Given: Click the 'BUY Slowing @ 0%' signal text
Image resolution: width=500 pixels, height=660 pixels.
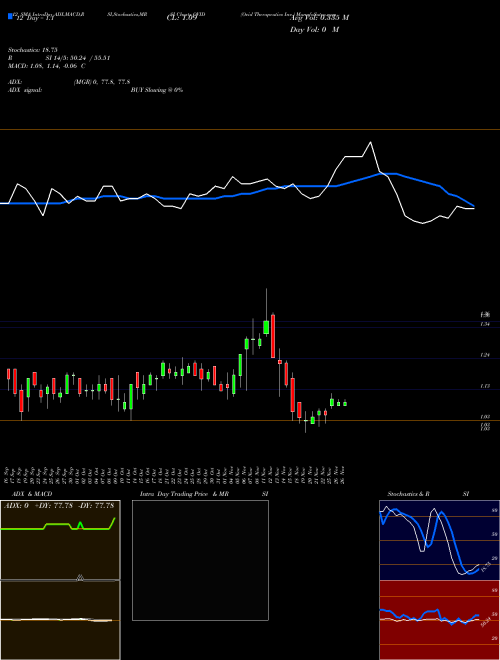Looking at the screenshot, I should tap(157, 90).
